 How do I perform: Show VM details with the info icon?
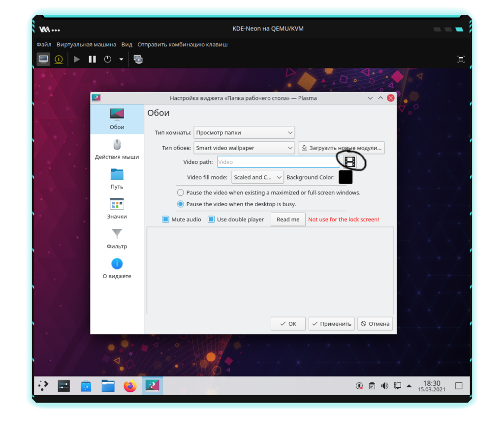[x=59, y=59]
